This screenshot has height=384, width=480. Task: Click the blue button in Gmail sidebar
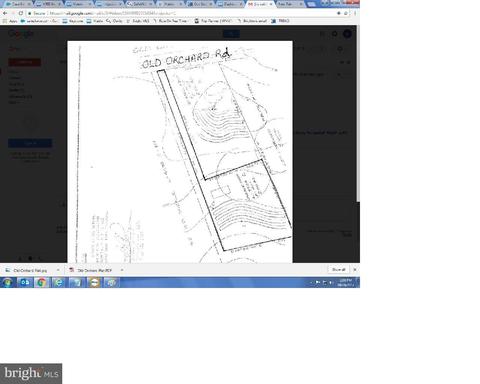coord(30,143)
